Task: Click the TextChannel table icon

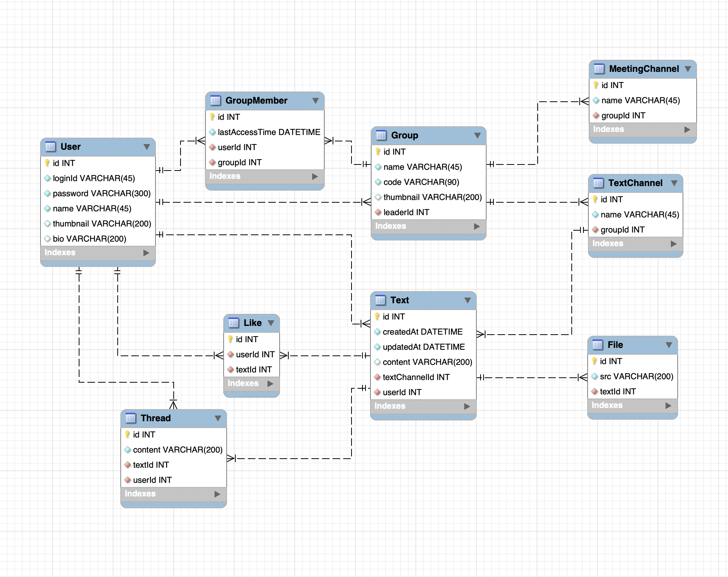Action: (x=598, y=183)
